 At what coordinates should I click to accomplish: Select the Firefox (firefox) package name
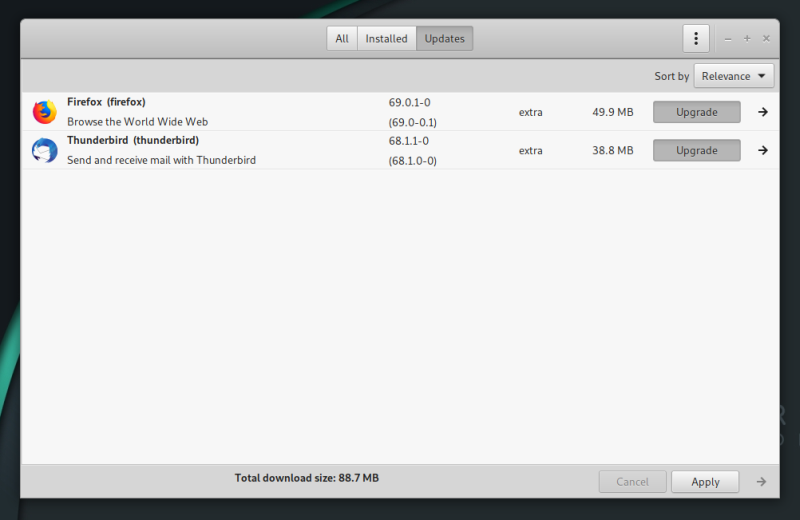point(106,102)
